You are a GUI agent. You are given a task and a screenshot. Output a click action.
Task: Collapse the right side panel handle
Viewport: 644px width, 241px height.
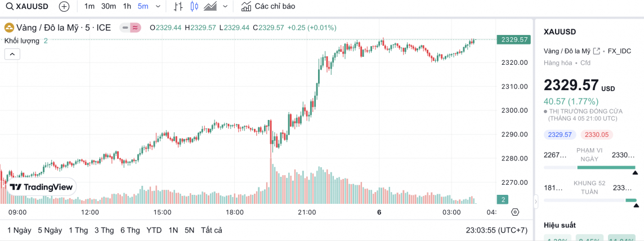point(536,200)
